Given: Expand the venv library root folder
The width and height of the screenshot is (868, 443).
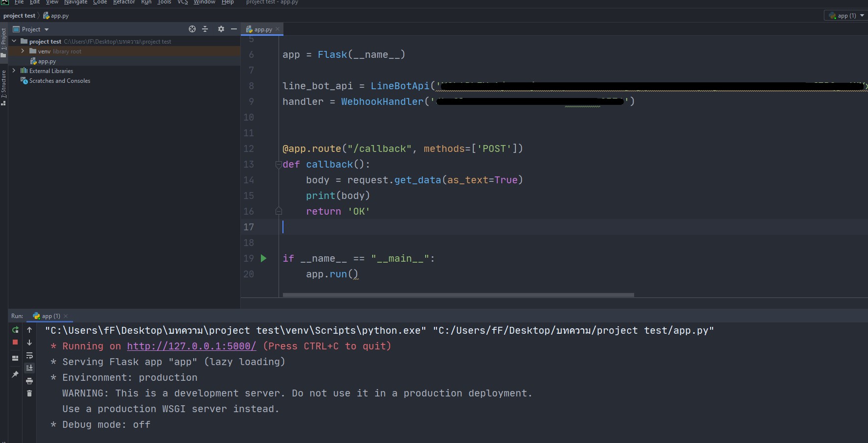Looking at the screenshot, I should (23, 51).
